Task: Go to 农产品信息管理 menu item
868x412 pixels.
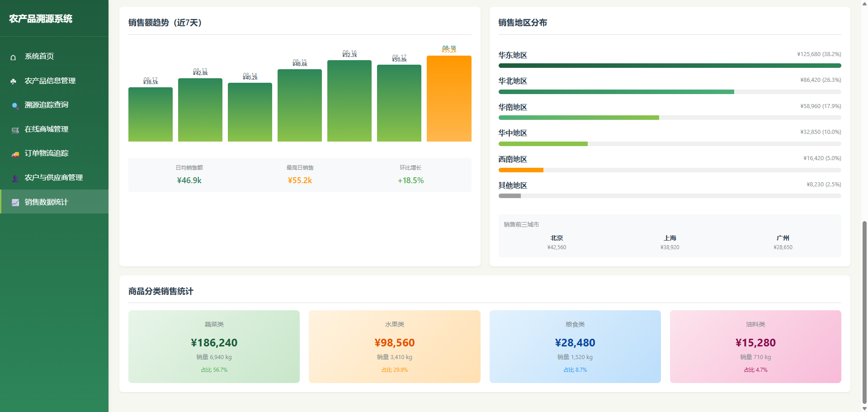Action: [54, 81]
